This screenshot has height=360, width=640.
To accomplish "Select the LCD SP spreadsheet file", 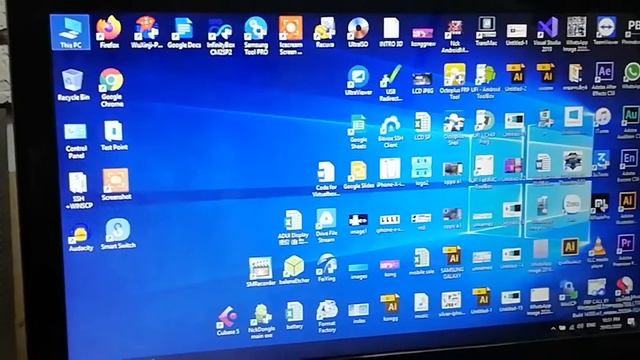I will point(422,127).
